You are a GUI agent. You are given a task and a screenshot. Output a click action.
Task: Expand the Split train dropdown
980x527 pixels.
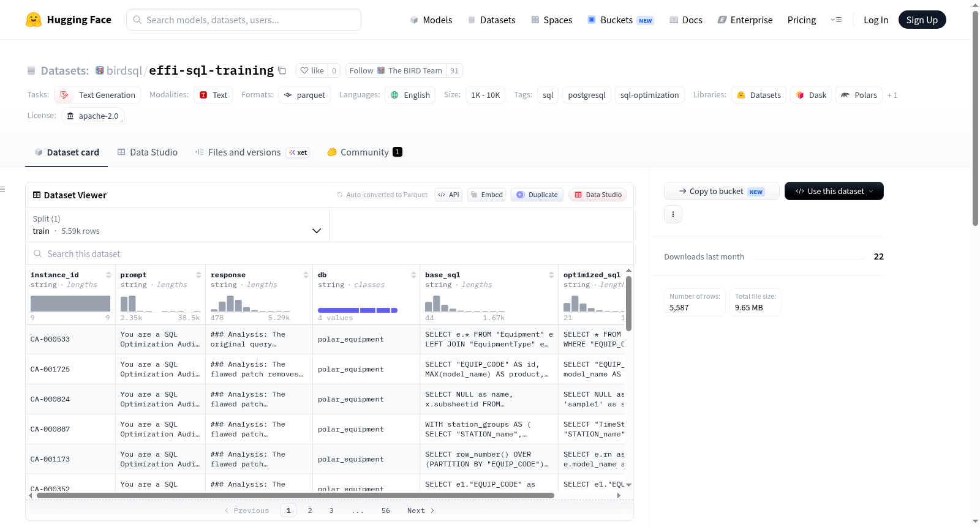click(177, 225)
